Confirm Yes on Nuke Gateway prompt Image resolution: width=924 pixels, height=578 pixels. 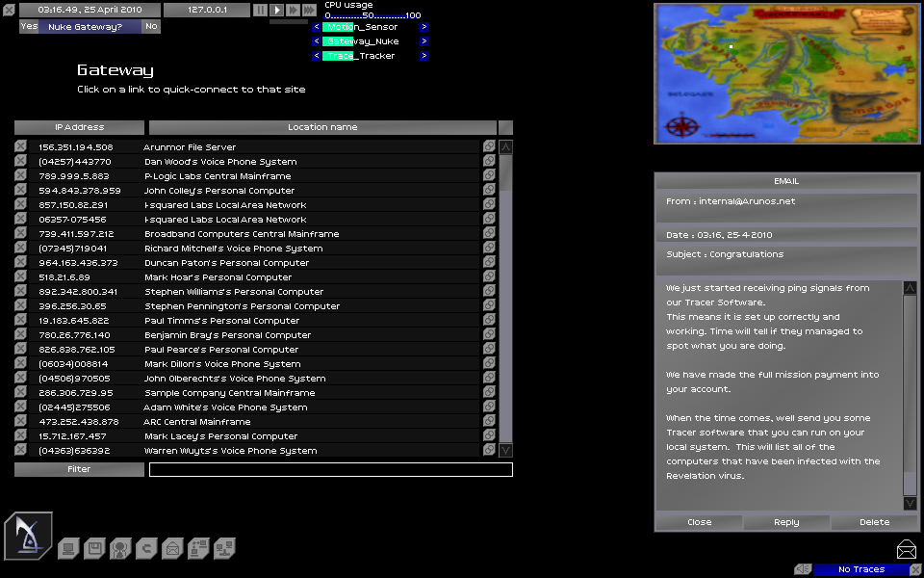tap(29, 27)
